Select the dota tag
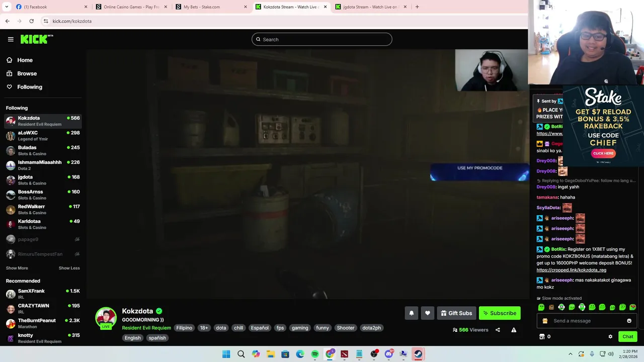Image resolution: width=644 pixels, height=362 pixels. tap(221, 328)
